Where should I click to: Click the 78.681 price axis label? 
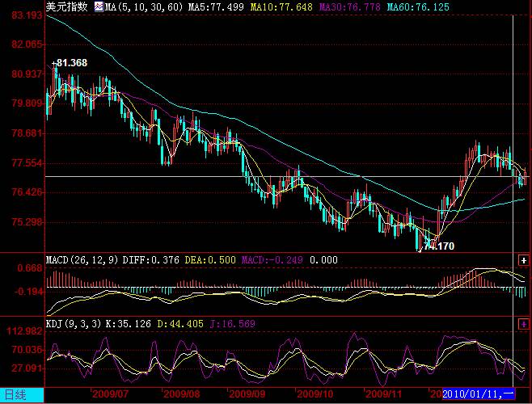27,133
